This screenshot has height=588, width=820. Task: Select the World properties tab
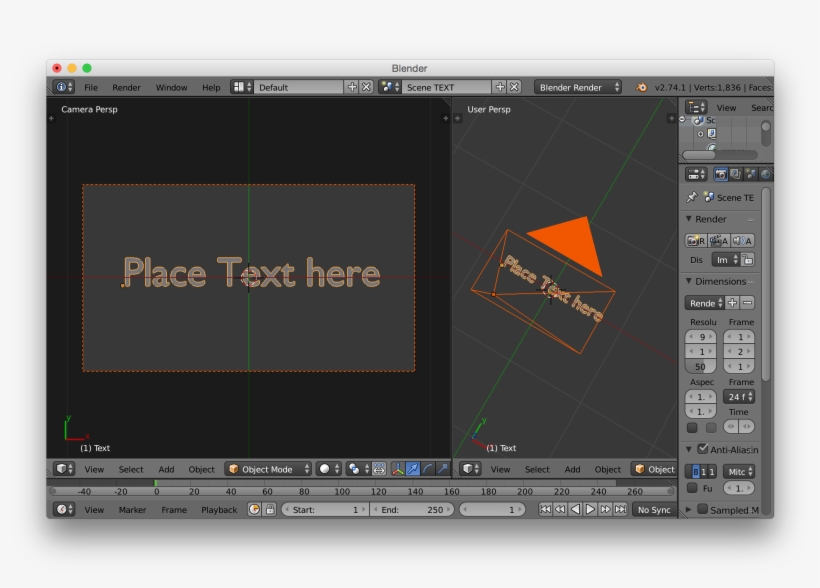pos(765,174)
